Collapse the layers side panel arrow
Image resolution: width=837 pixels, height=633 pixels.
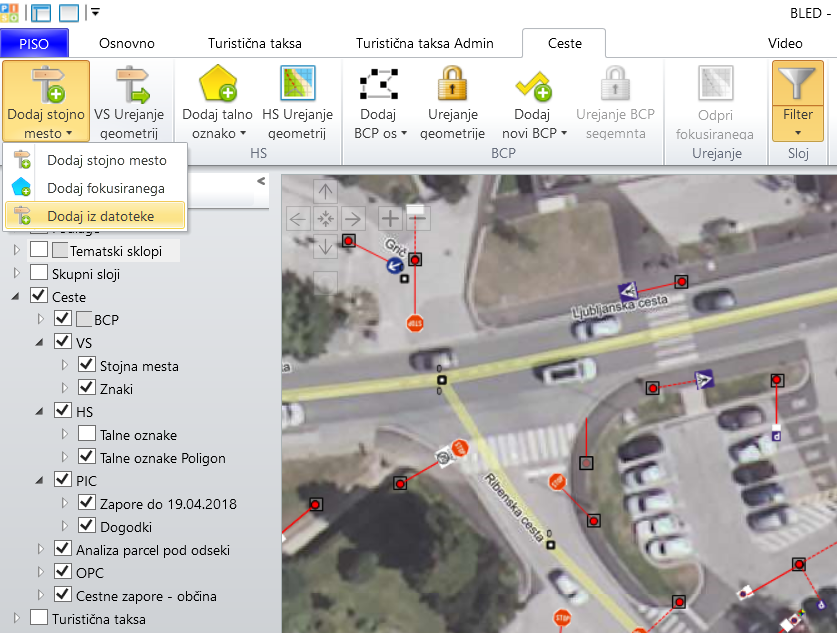261,181
